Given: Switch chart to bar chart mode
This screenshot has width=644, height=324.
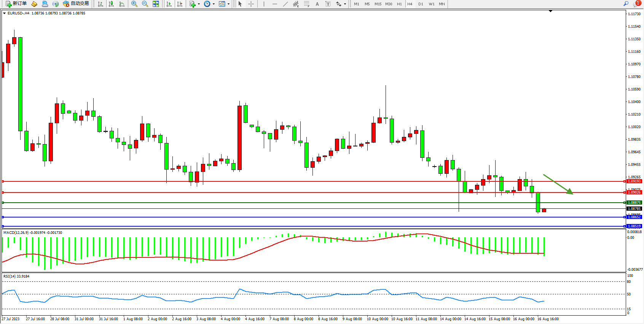Looking at the screenshot, I should [x=100, y=4].
